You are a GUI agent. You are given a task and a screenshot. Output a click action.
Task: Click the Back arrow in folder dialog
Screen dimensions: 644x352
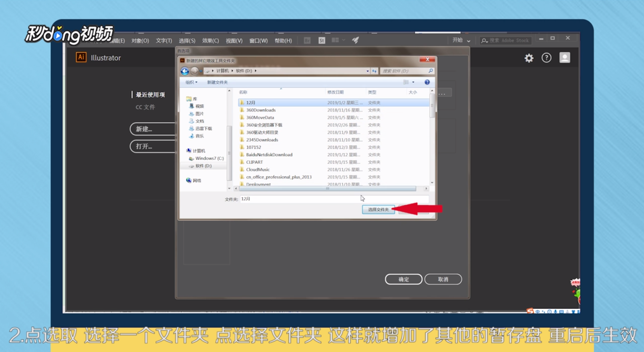click(x=185, y=71)
